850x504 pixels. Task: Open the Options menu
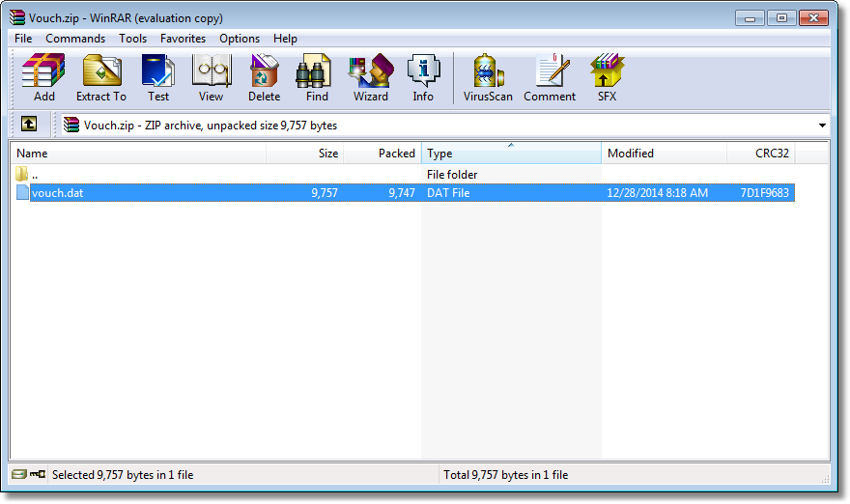240,39
